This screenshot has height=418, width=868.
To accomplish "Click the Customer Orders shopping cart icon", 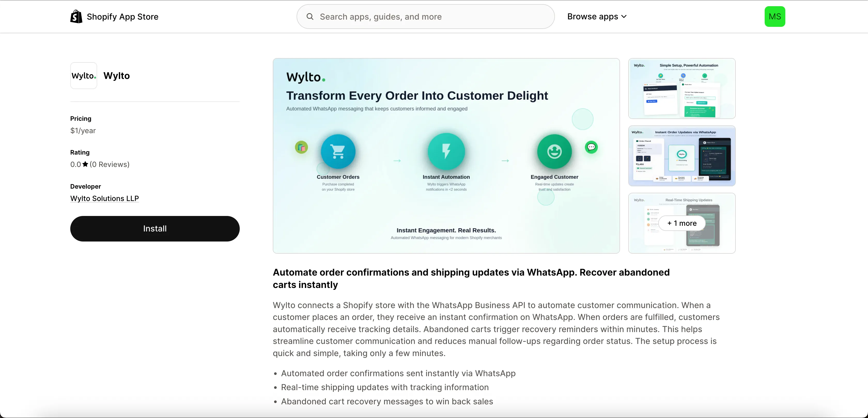I will (338, 151).
